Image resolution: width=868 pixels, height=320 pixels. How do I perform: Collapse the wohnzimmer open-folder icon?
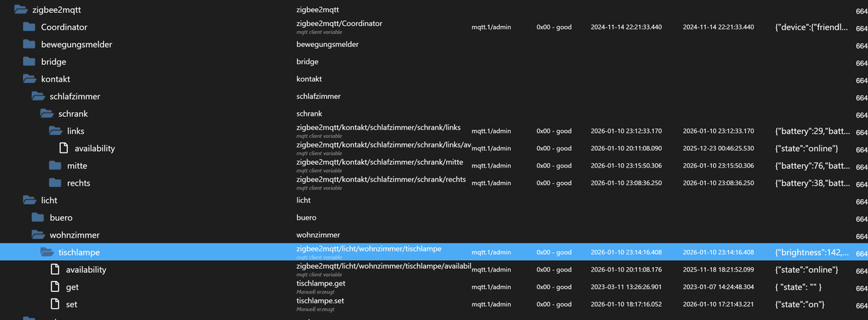[x=38, y=235]
